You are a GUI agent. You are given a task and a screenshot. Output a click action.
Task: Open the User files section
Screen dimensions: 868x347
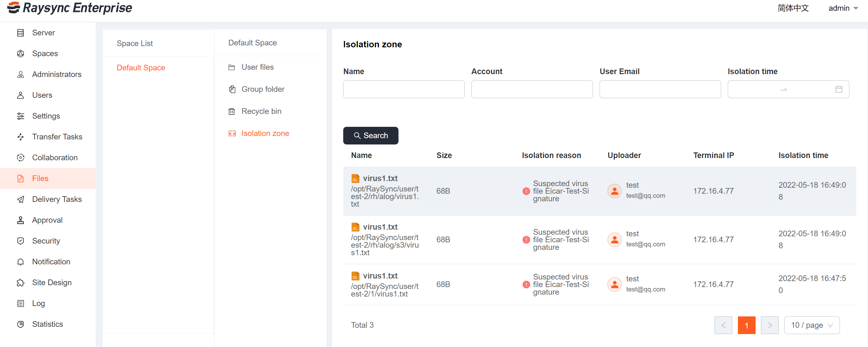click(257, 67)
